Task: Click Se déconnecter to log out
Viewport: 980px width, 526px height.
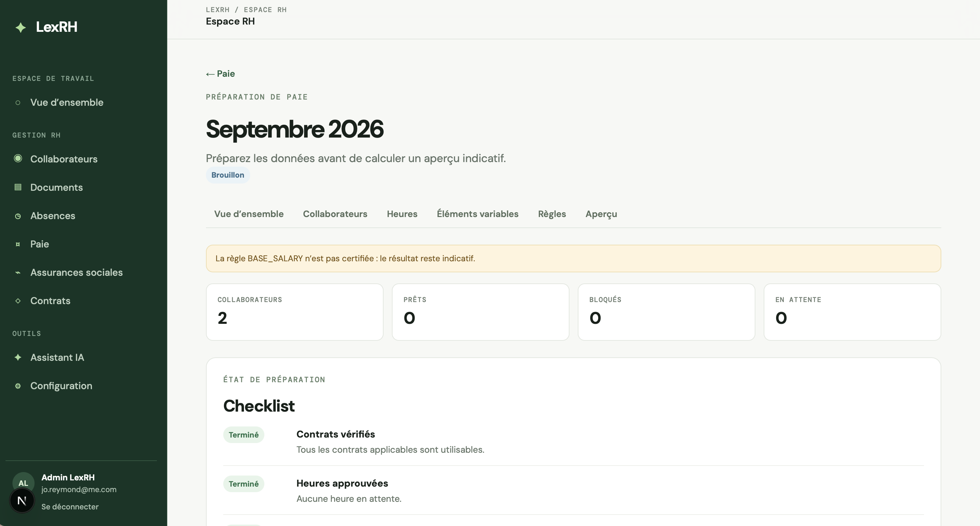Action: 70,507
